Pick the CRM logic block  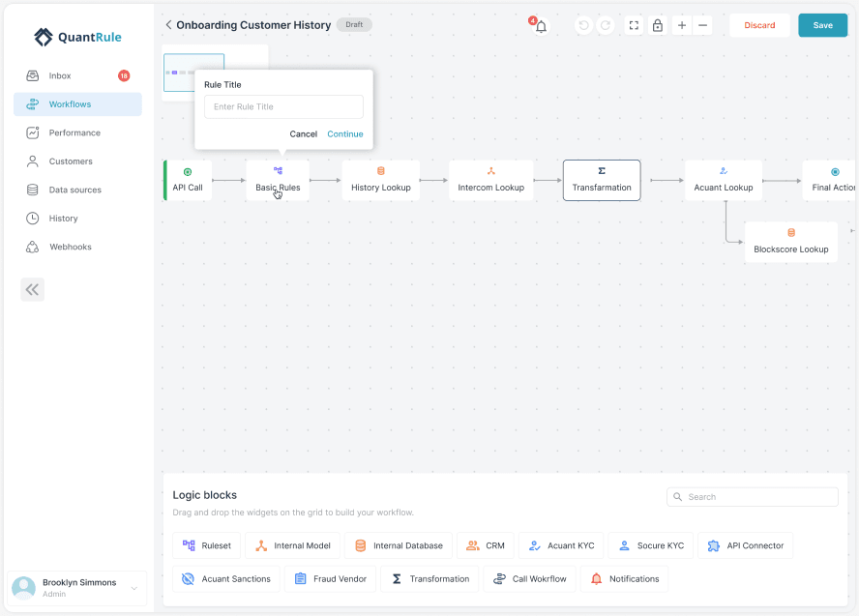pos(486,545)
